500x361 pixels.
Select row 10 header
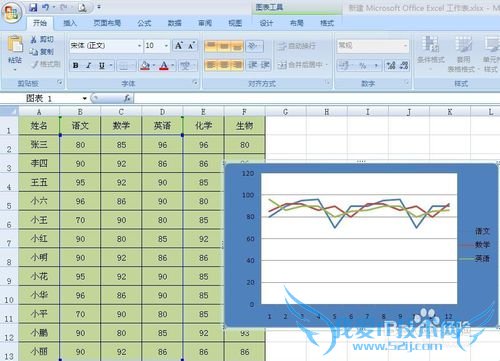pos(9,295)
